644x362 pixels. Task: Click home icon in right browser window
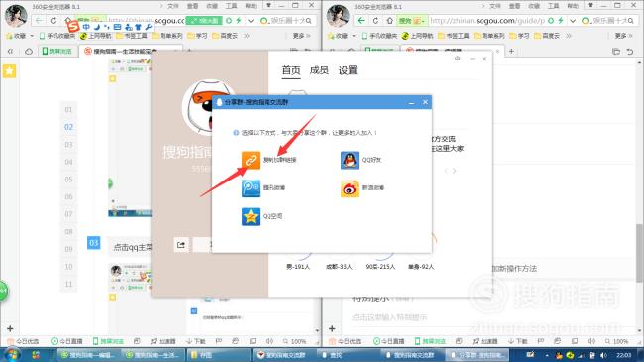(x=389, y=20)
